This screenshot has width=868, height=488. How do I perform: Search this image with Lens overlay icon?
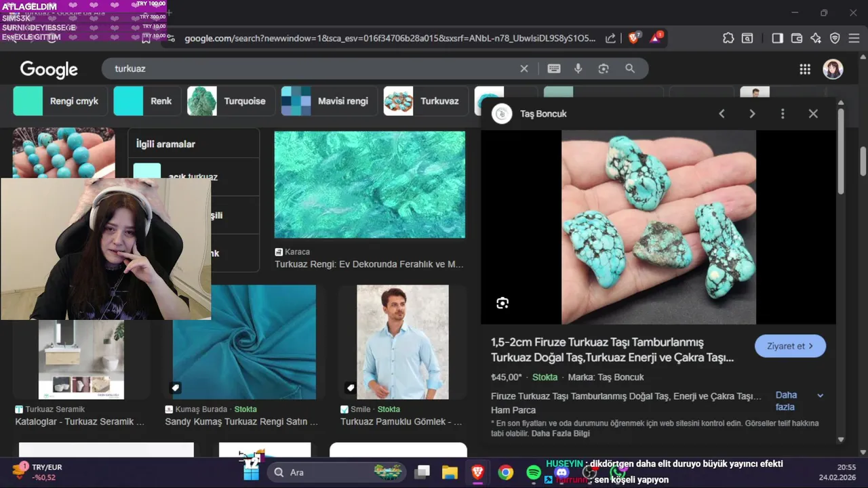coord(502,303)
